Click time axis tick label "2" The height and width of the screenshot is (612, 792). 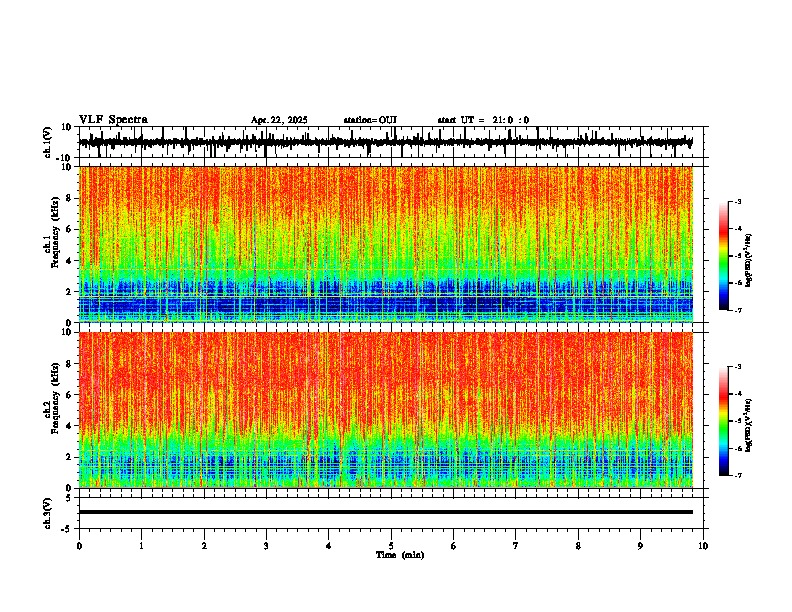click(x=204, y=546)
